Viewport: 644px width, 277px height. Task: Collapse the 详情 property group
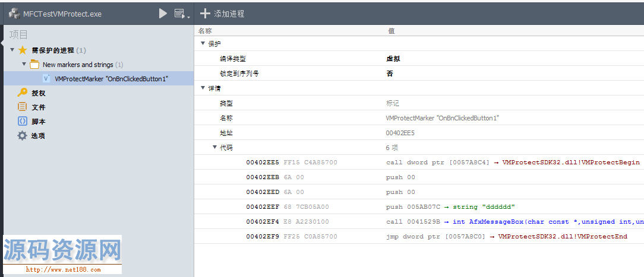(203, 88)
